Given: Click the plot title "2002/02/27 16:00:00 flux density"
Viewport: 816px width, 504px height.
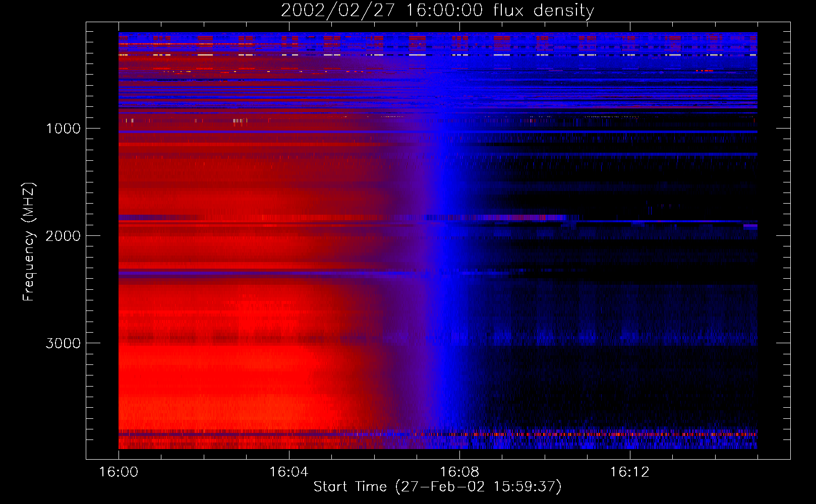Looking at the screenshot, I should (x=437, y=10).
